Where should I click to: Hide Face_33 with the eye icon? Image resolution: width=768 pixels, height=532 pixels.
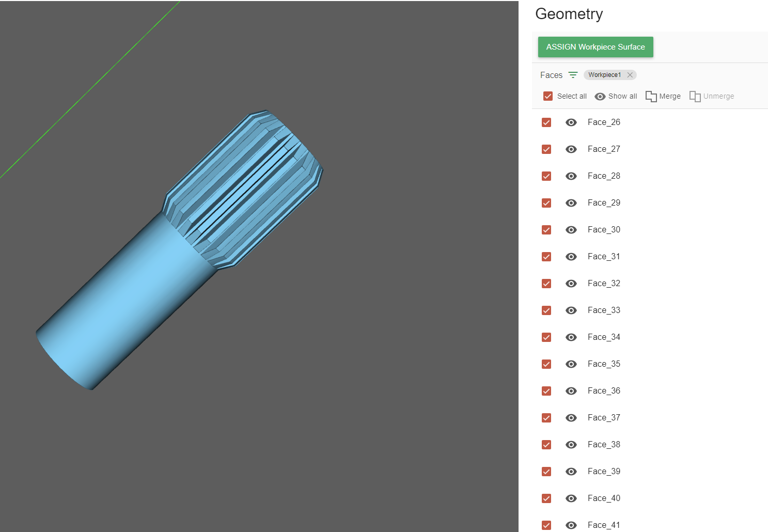[571, 310]
